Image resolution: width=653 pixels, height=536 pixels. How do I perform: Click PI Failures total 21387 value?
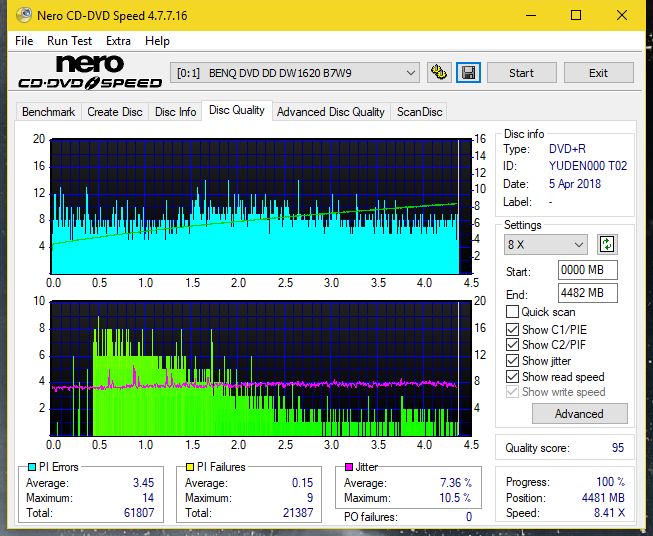(x=298, y=513)
